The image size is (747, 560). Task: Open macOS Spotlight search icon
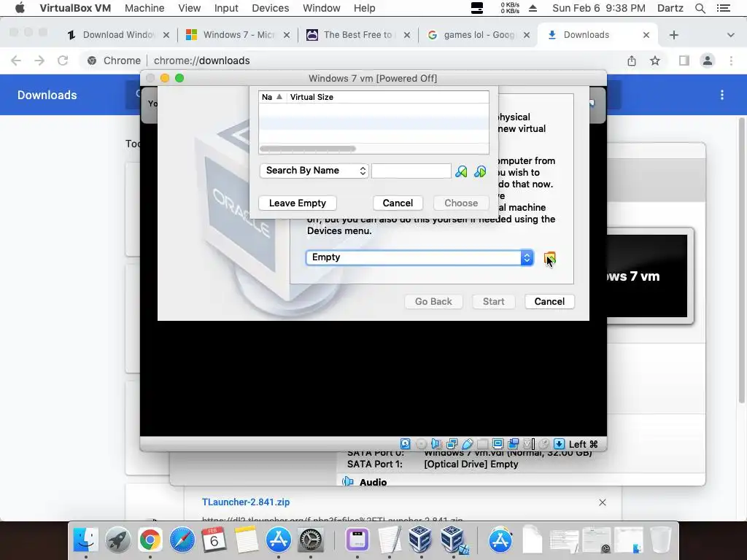[700, 8]
